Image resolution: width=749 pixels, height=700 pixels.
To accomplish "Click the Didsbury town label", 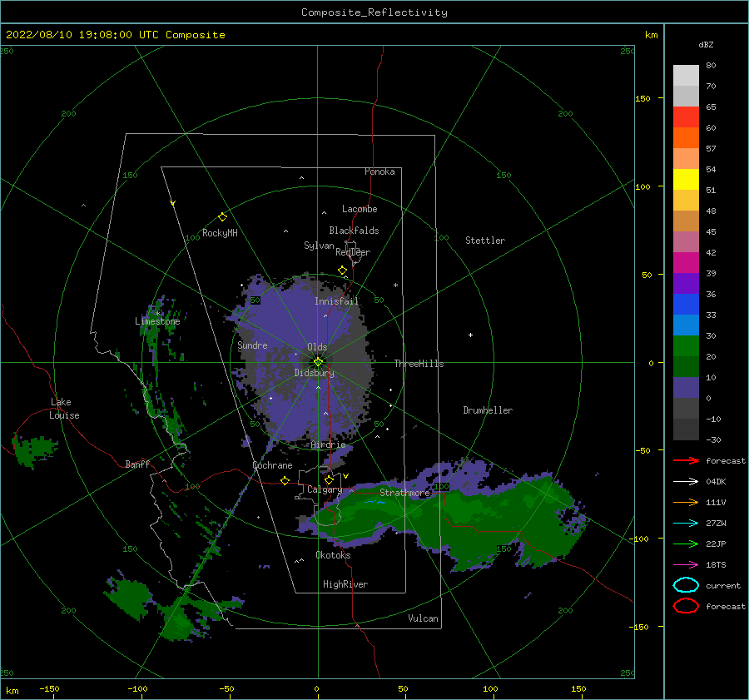I will pos(314,373).
